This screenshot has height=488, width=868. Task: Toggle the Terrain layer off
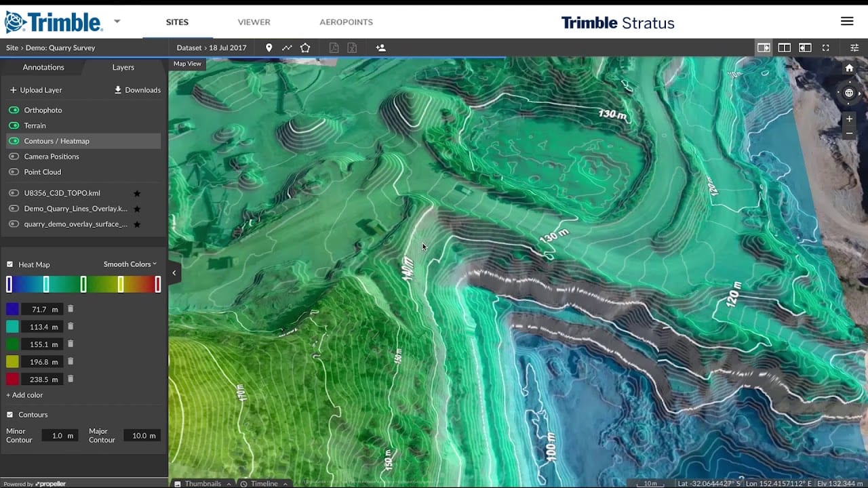click(x=14, y=125)
